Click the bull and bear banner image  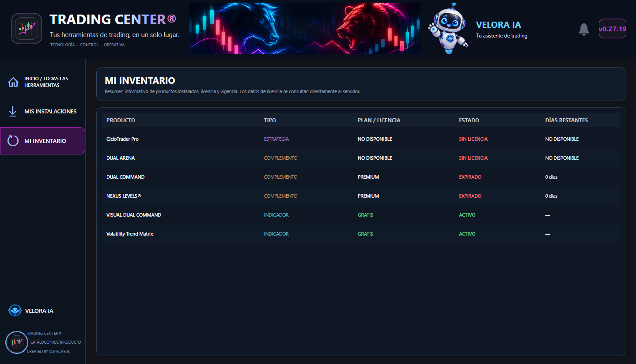coord(305,28)
